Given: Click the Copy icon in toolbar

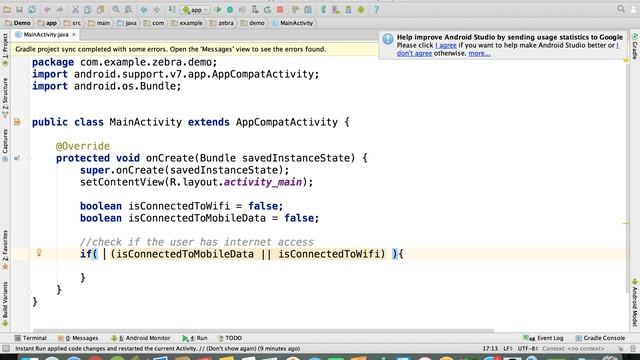Looking at the screenshot, I should (87, 9).
